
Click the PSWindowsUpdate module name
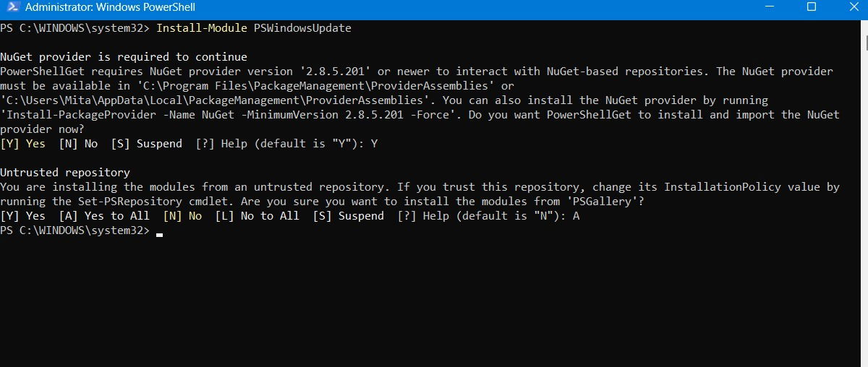point(302,28)
